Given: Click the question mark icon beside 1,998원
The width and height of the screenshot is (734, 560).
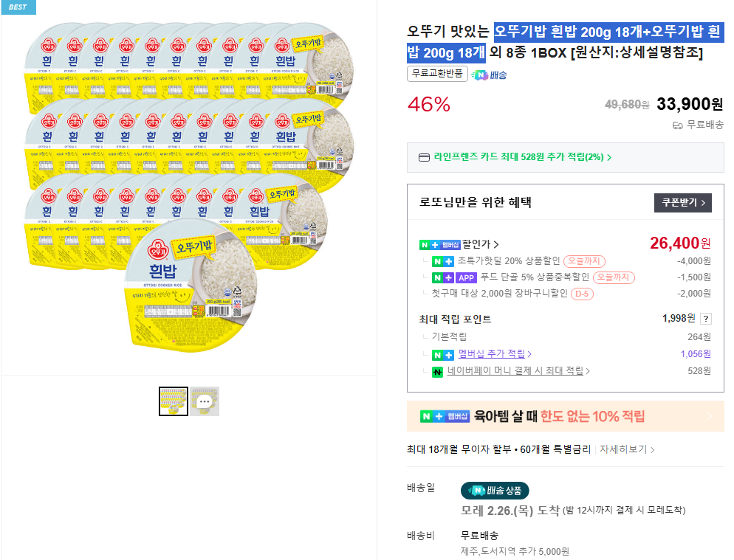Looking at the screenshot, I should 705,319.
